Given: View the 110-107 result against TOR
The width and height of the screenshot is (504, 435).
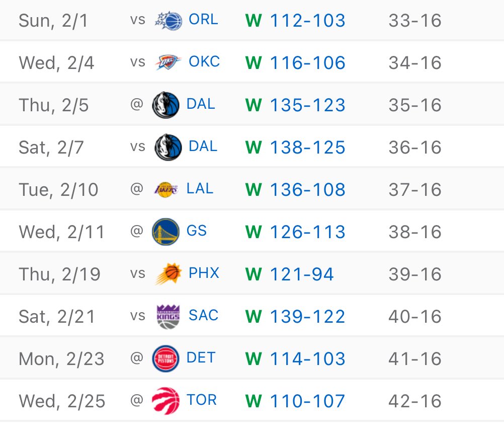Looking at the screenshot, I should (x=307, y=401).
